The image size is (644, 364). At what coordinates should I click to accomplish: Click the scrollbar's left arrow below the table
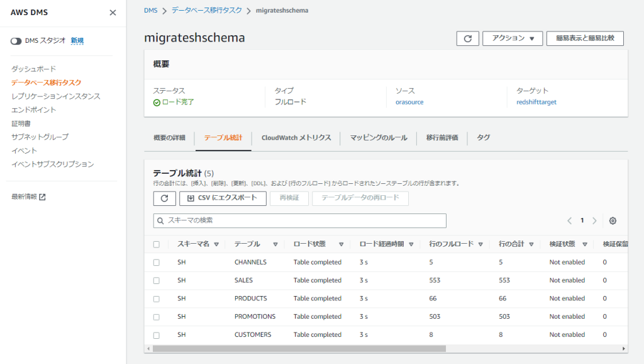tap(148, 349)
